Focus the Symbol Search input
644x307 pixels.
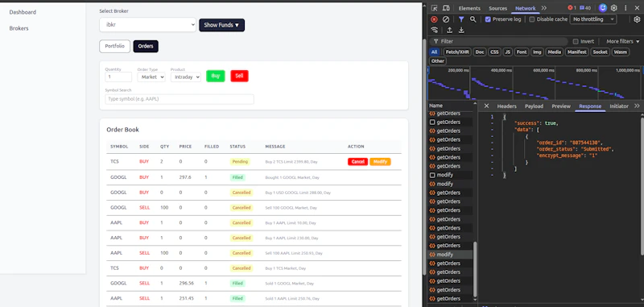180,99
